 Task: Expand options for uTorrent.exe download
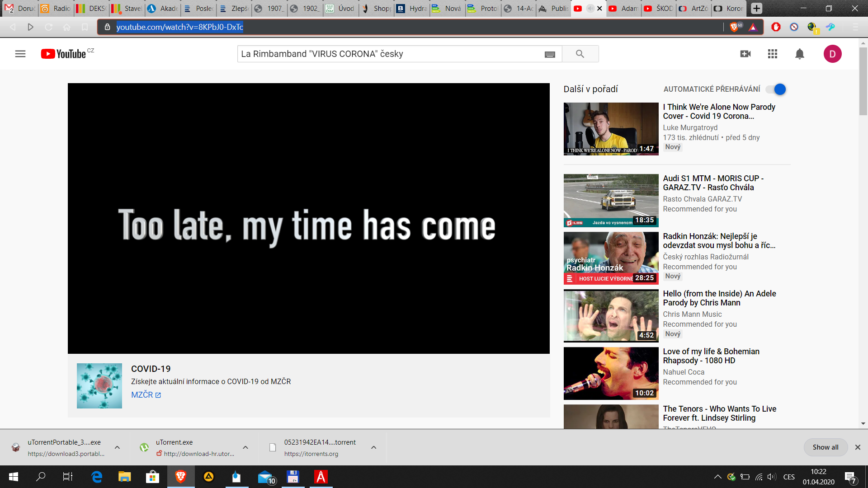[x=245, y=447]
